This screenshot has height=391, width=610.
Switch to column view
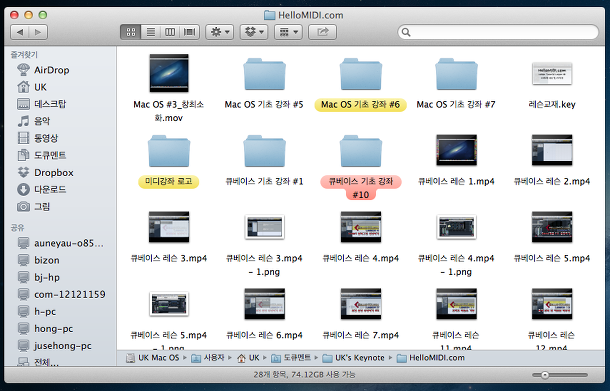pyautogui.click(x=170, y=32)
